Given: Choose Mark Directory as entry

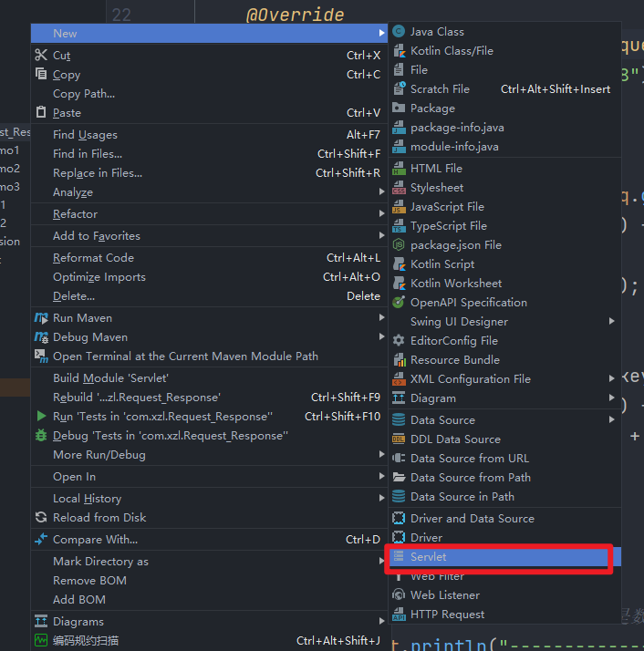Looking at the screenshot, I should pyautogui.click(x=210, y=562).
